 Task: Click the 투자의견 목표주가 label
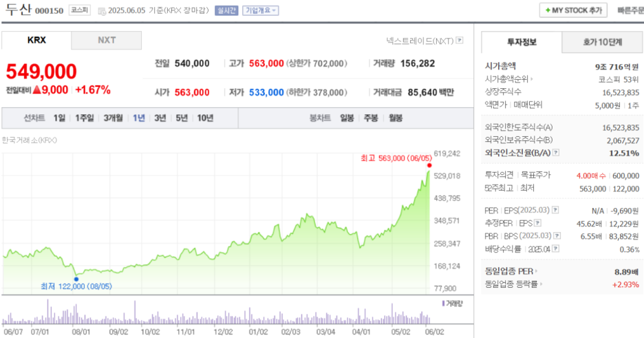[517, 175]
